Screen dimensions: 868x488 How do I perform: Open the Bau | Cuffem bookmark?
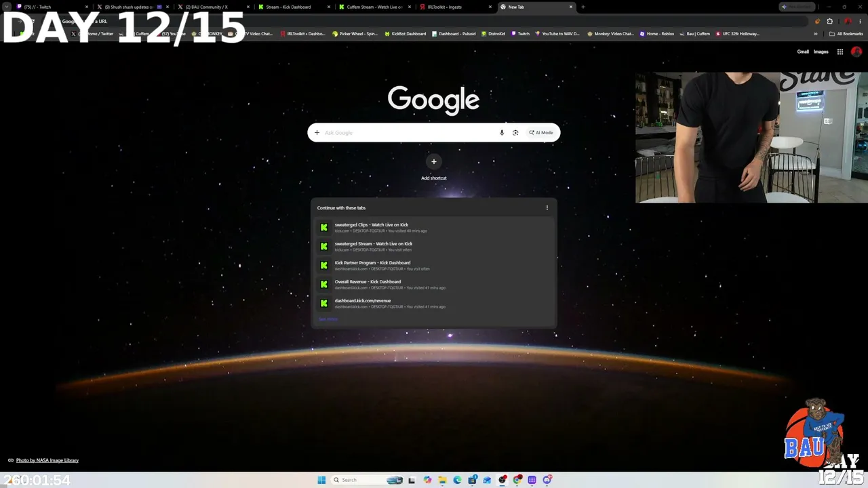694,34
